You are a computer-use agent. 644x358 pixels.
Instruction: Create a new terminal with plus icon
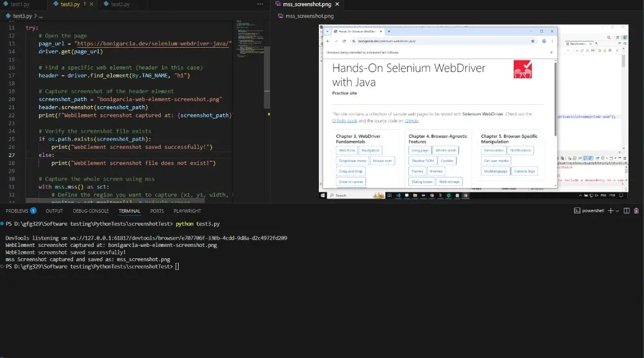[610, 210]
